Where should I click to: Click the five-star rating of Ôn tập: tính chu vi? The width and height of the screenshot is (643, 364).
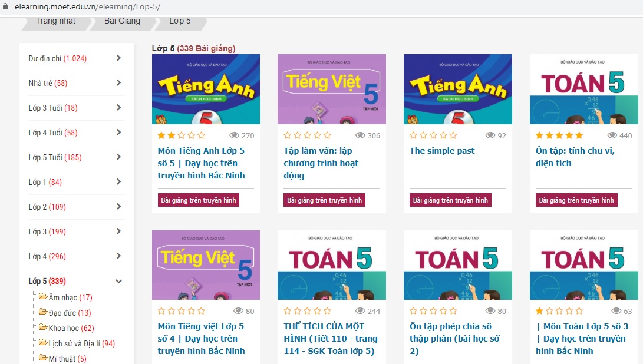point(559,135)
